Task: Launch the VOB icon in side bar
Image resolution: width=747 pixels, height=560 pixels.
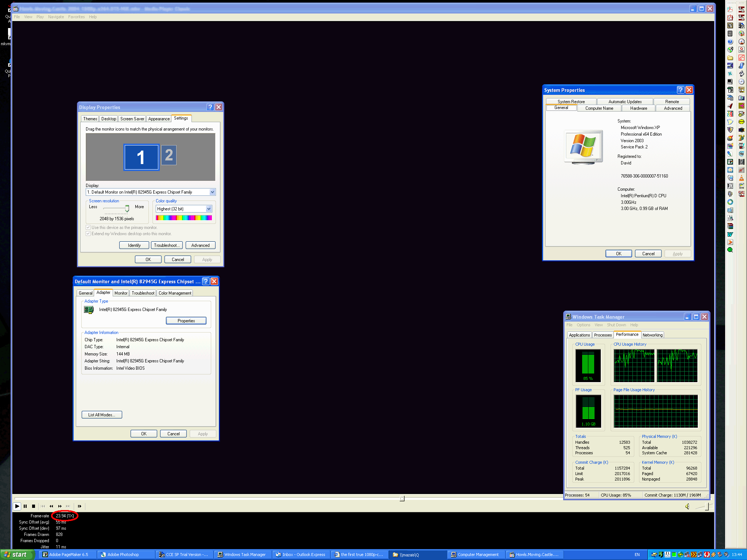Action: pyautogui.click(x=742, y=194)
